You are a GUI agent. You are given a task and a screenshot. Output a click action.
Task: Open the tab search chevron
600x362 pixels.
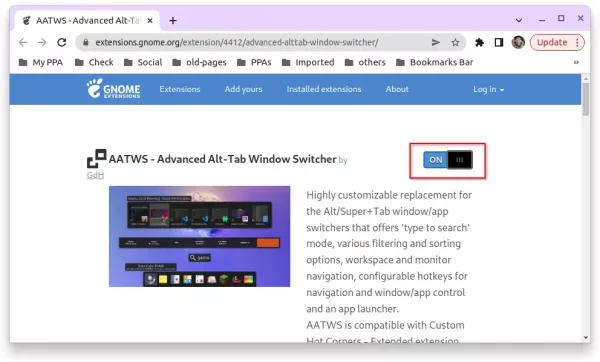click(519, 20)
